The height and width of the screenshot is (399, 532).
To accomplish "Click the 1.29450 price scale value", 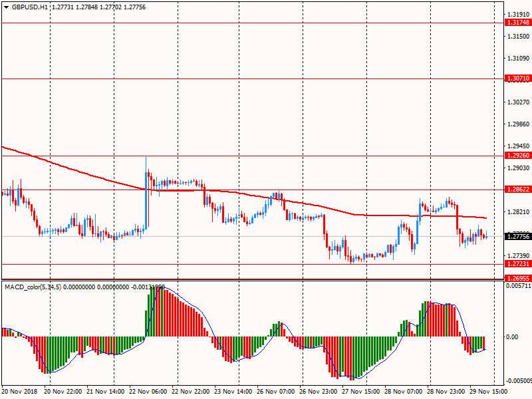I will tap(517, 146).
